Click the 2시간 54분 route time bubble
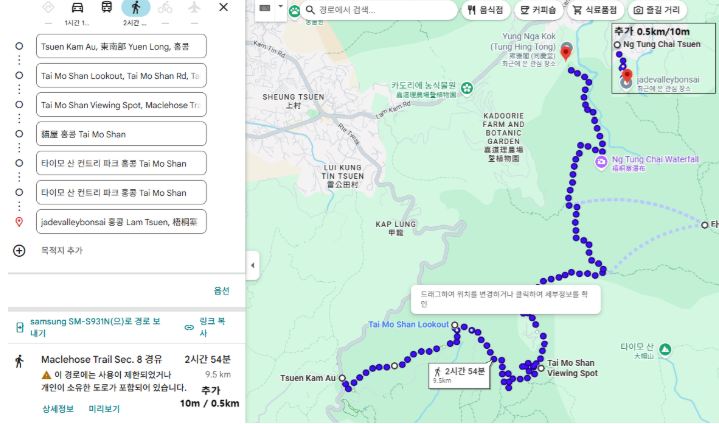The width and height of the screenshot is (719, 424). coord(459,375)
